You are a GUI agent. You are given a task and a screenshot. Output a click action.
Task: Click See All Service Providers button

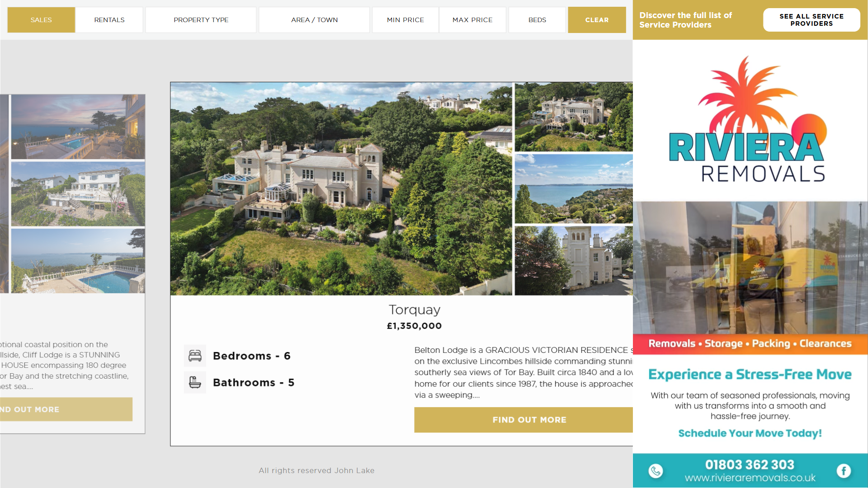click(x=811, y=20)
